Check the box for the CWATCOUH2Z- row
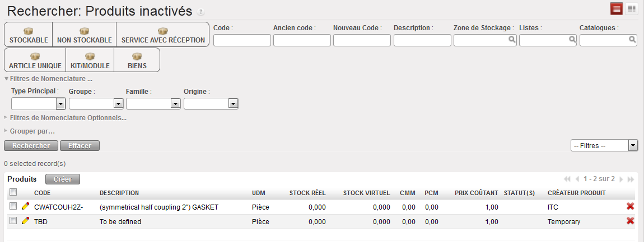The image size is (644, 242). [13, 207]
